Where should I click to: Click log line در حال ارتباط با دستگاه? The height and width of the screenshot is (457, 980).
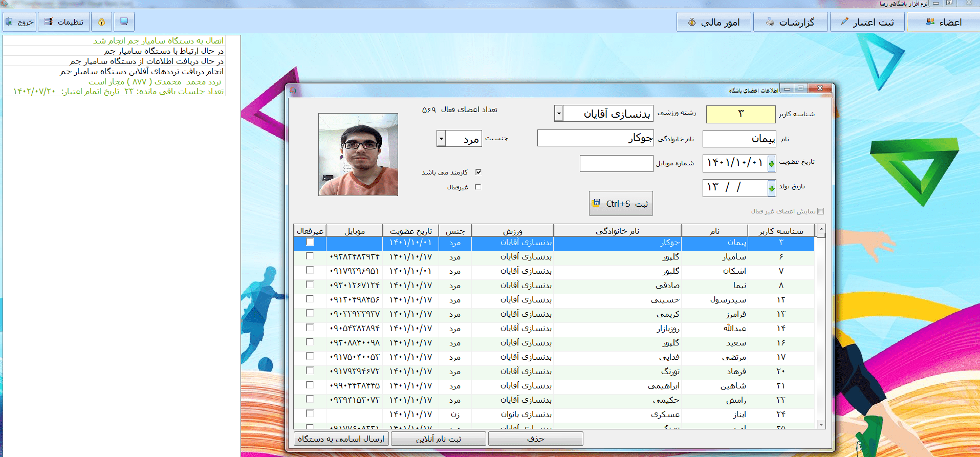pyautogui.click(x=164, y=51)
